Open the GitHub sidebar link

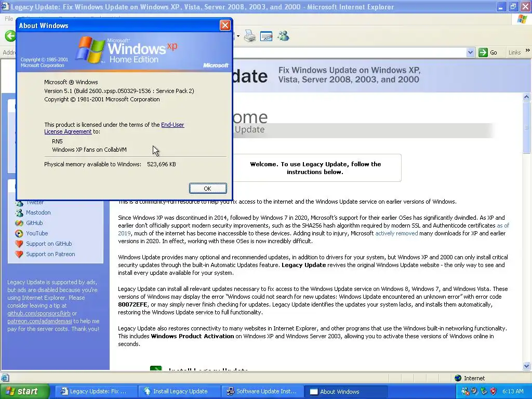34,223
